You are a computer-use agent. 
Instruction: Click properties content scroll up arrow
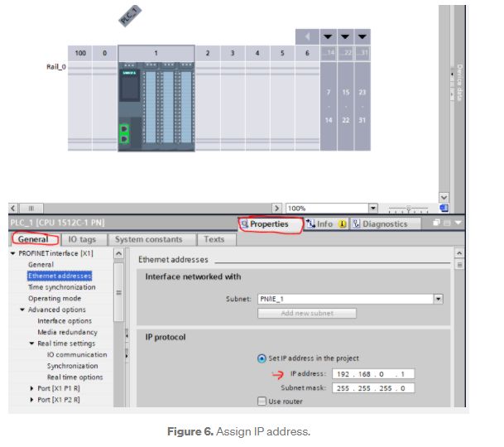click(x=459, y=253)
